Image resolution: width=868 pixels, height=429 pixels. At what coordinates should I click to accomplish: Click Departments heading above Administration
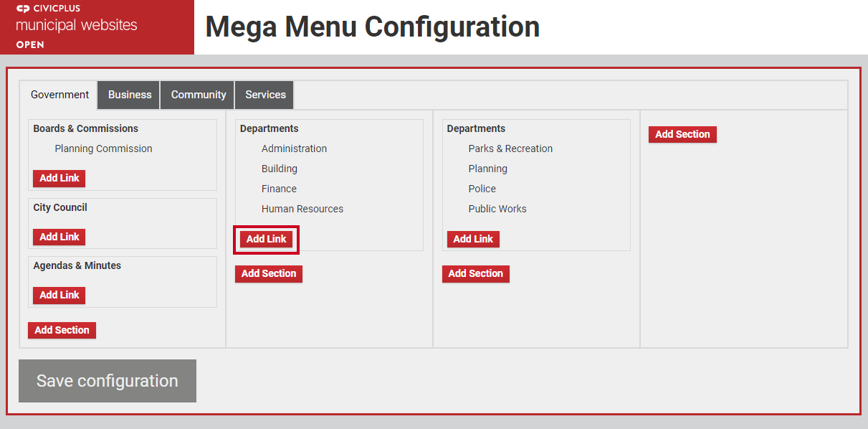270,128
